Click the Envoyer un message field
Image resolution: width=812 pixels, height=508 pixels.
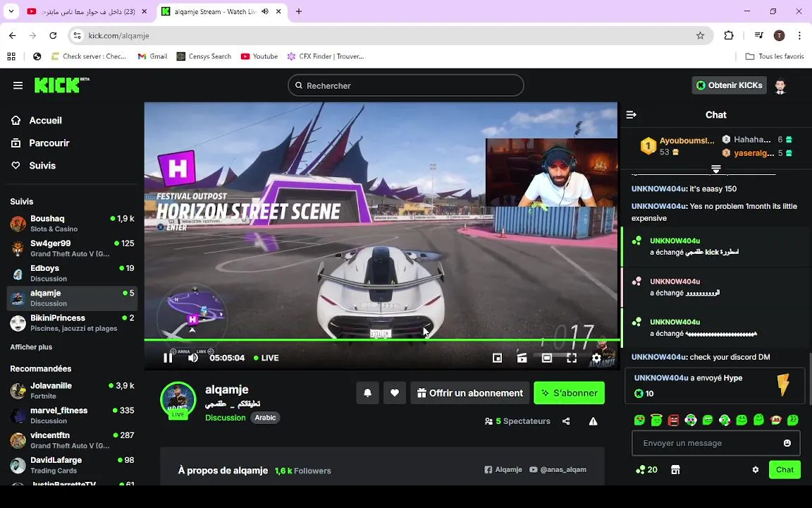[715, 443]
